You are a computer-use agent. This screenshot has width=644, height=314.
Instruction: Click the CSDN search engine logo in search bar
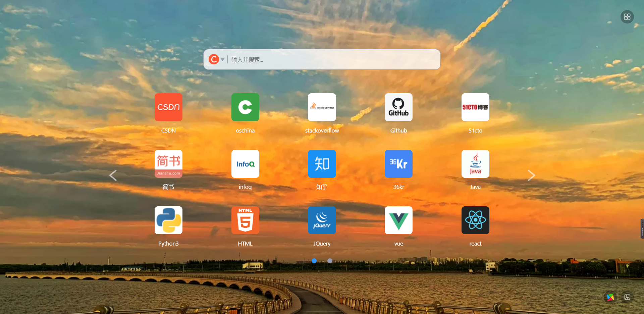[x=214, y=59]
